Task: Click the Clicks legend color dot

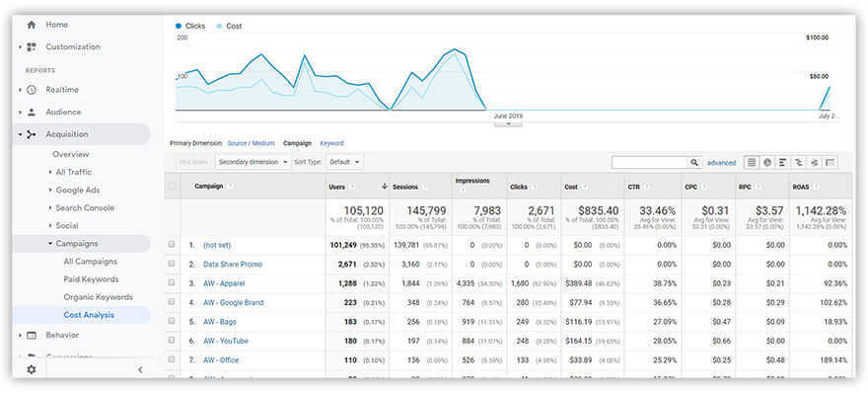Action: [x=179, y=26]
